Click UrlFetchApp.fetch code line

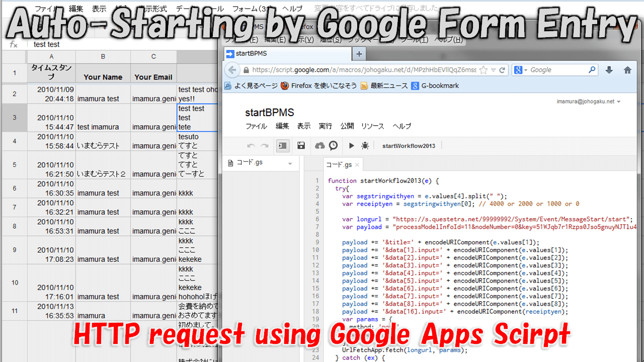405,350
